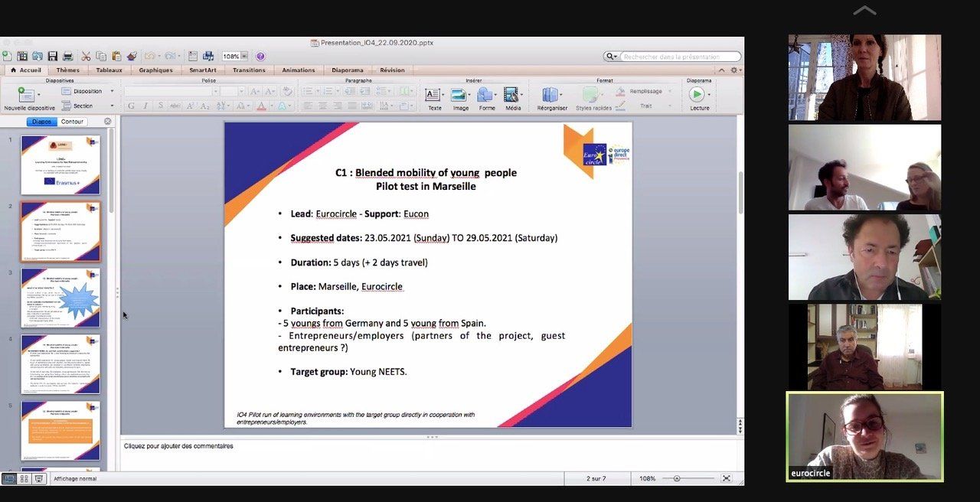Click the Copy icon in toolbar
Screen dimensions: 980x502
pos(101,56)
